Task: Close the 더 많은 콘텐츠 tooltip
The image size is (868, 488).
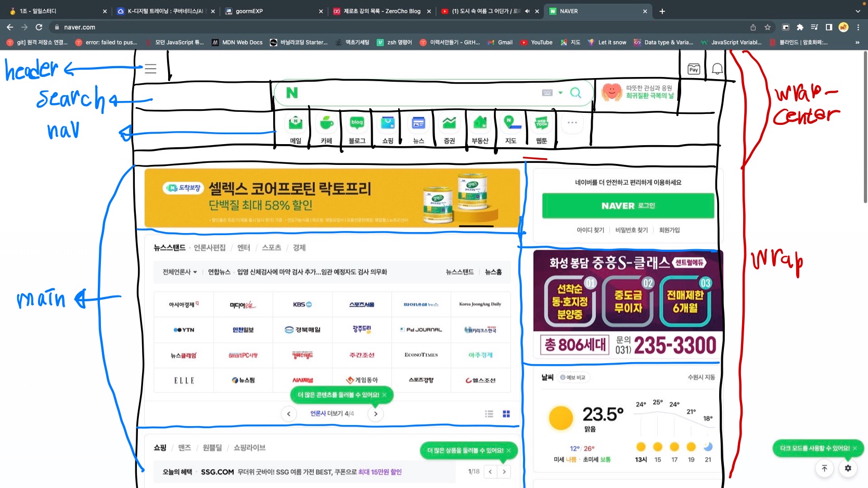Action: coord(385,395)
